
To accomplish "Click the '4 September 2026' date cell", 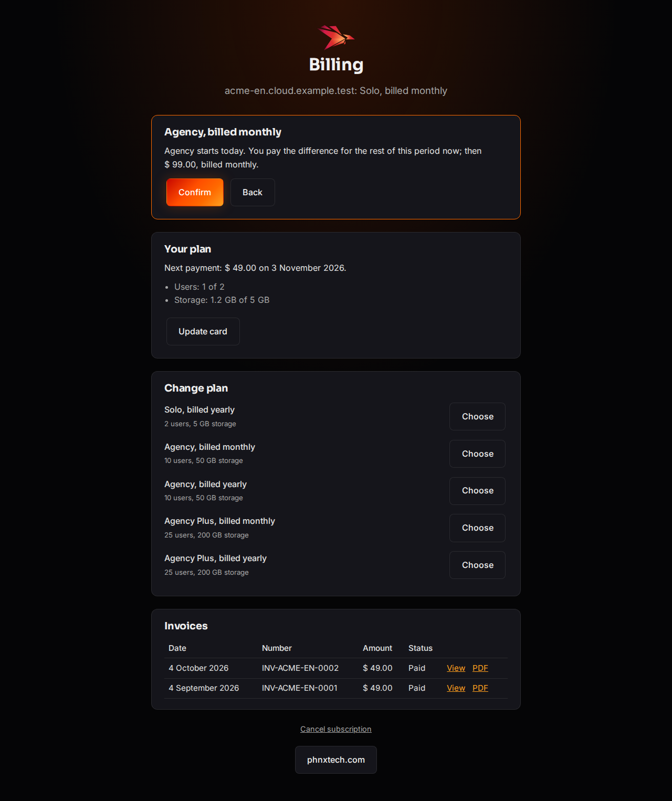I will click(204, 688).
